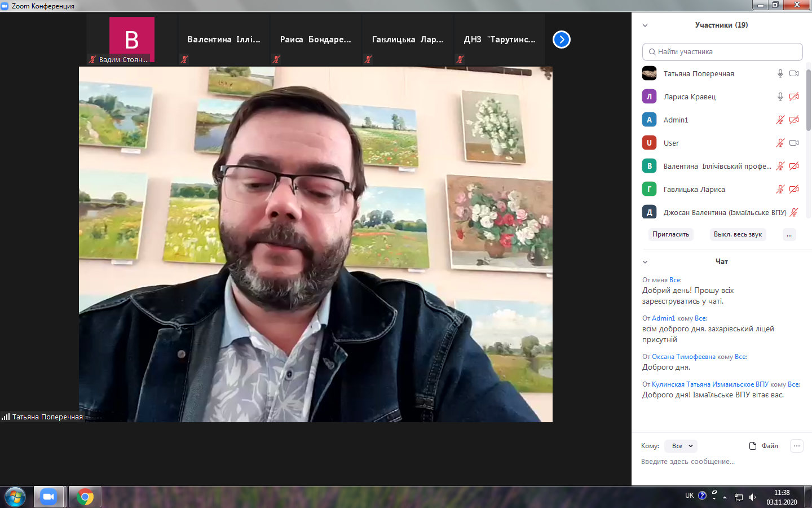Click the volume icon in system tray
Image resolution: width=812 pixels, height=508 pixels.
pyautogui.click(x=752, y=497)
